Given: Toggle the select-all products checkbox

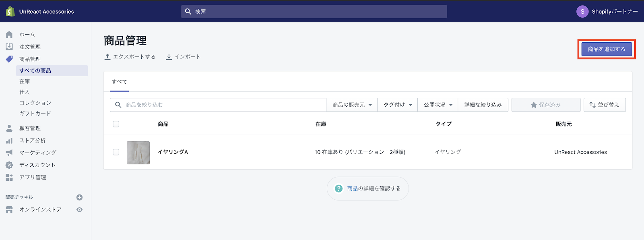Looking at the screenshot, I should tap(116, 124).
